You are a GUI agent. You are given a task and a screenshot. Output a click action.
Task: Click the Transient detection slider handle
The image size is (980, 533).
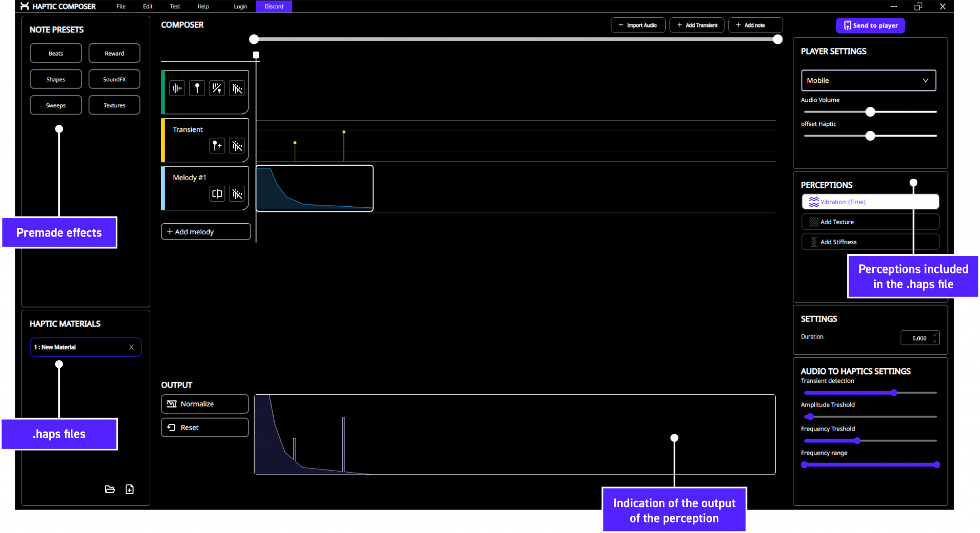coord(894,393)
